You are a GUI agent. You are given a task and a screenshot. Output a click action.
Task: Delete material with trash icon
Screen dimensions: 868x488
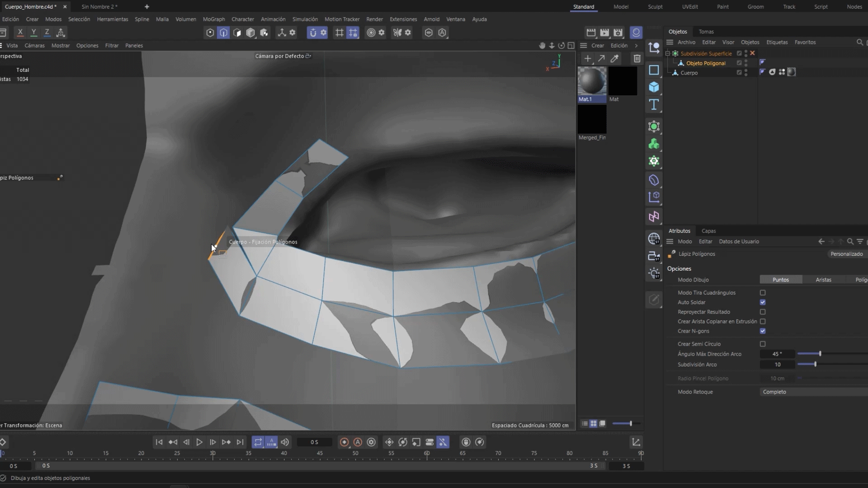coord(637,59)
